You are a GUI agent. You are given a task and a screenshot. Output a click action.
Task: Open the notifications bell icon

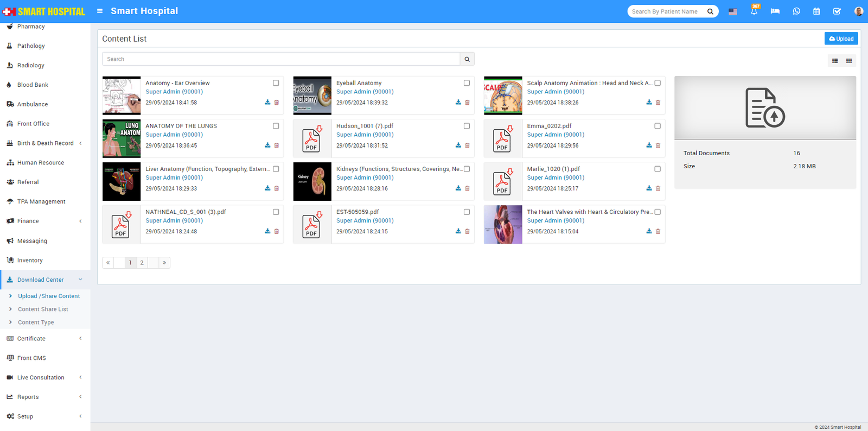coord(754,11)
